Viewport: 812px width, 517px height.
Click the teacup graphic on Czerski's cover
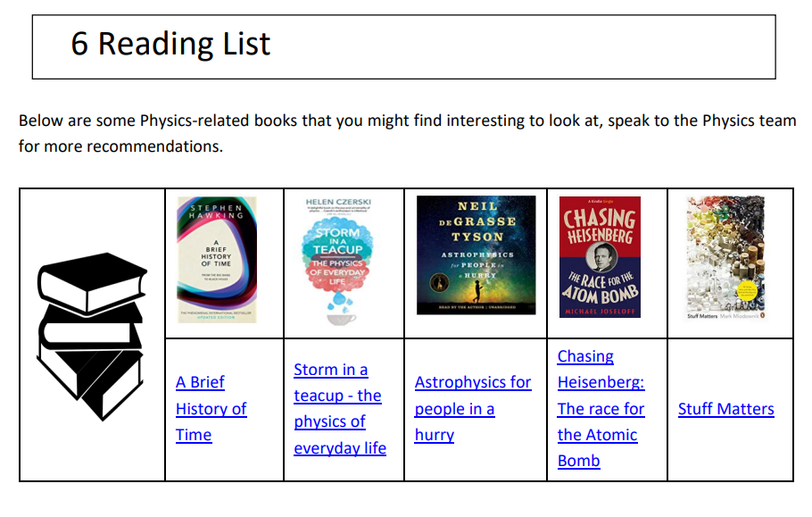pyautogui.click(x=341, y=318)
